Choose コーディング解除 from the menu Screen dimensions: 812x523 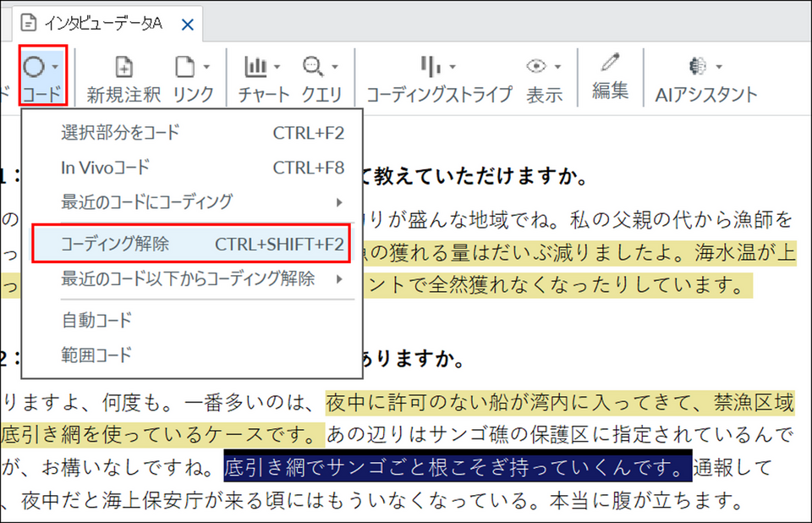[x=191, y=244]
